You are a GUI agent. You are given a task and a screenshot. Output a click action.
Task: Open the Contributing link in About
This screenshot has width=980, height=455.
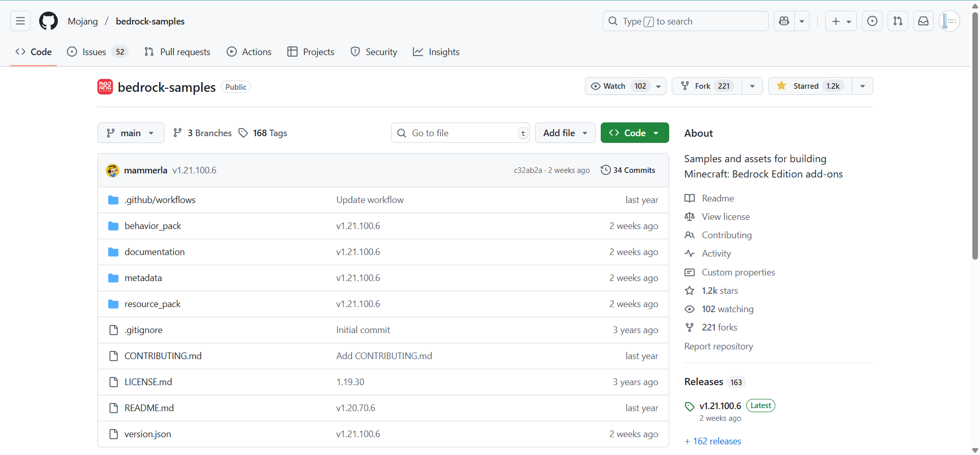tap(727, 235)
